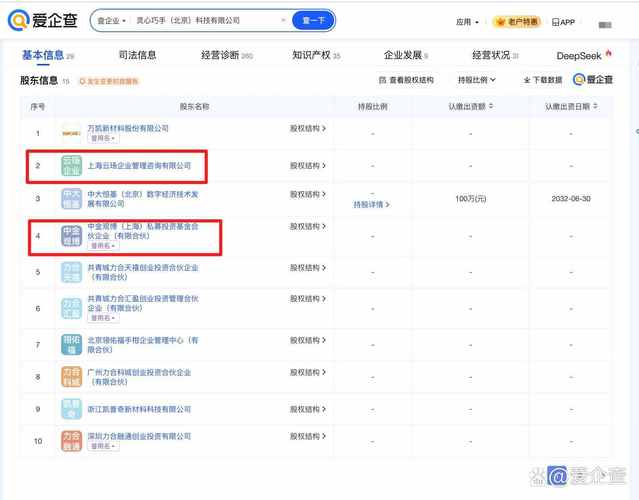Open 股权结构 for 中大恒基（北京）row
The image size is (639, 500).
coord(308,194)
